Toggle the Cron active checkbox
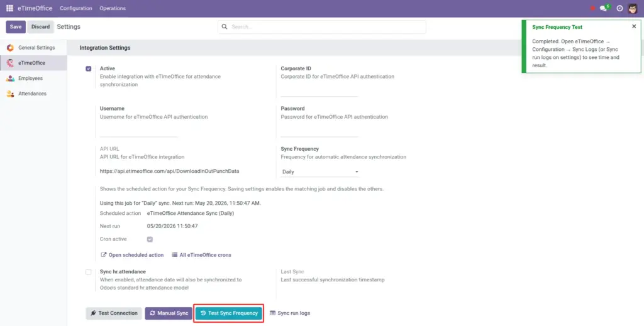 (x=150, y=239)
